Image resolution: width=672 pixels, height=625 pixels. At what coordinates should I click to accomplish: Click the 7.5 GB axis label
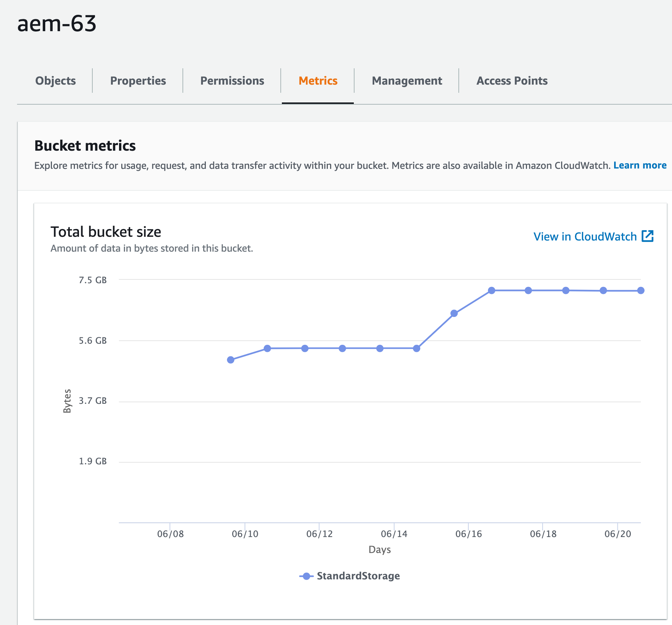point(93,280)
